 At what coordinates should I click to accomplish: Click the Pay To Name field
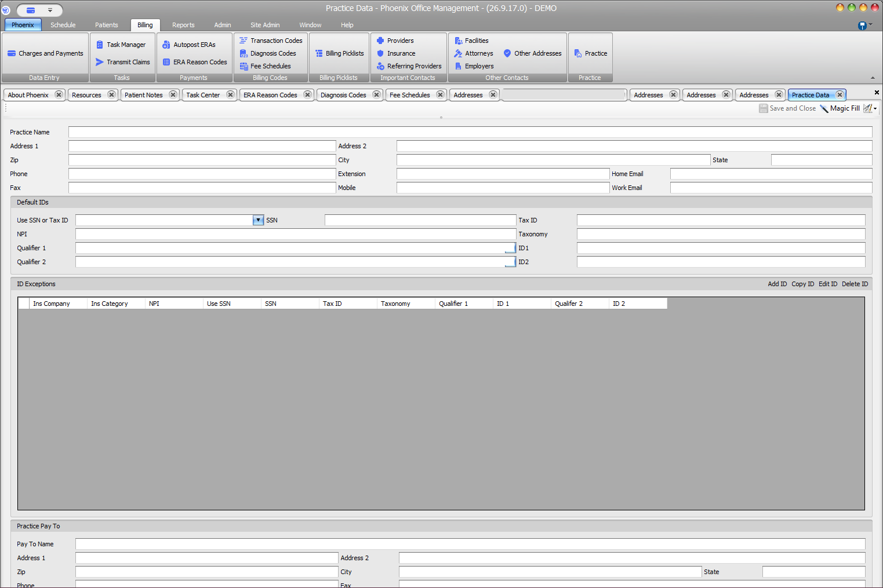(x=470, y=544)
